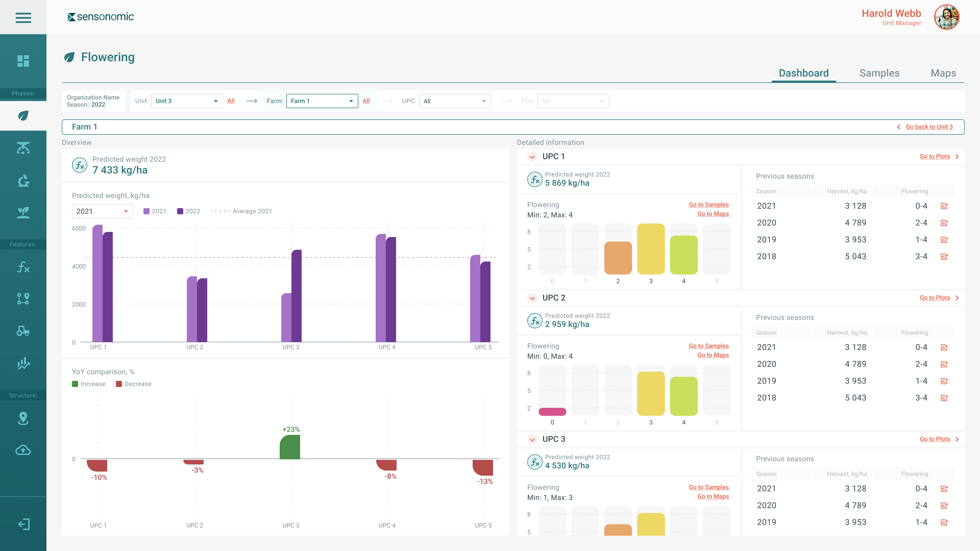Click the map location pin sidebar icon
This screenshot has height=551, width=980.
(x=23, y=418)
